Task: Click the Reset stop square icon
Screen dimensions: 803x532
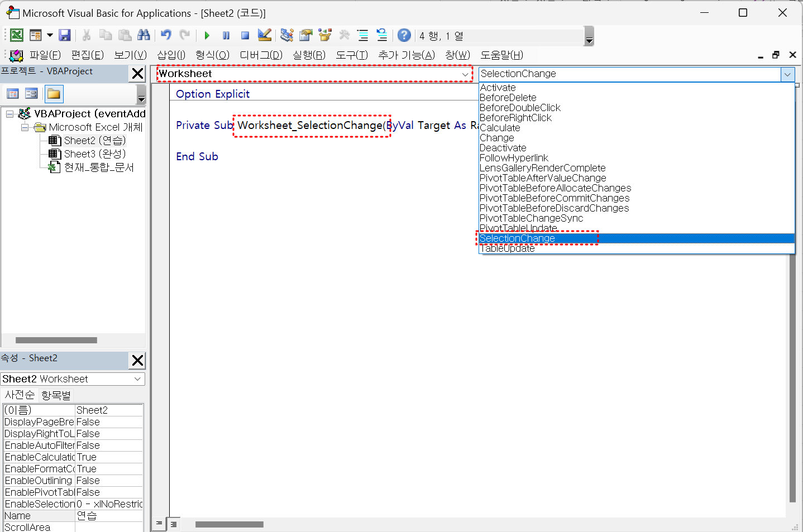Action: point(245,36)
